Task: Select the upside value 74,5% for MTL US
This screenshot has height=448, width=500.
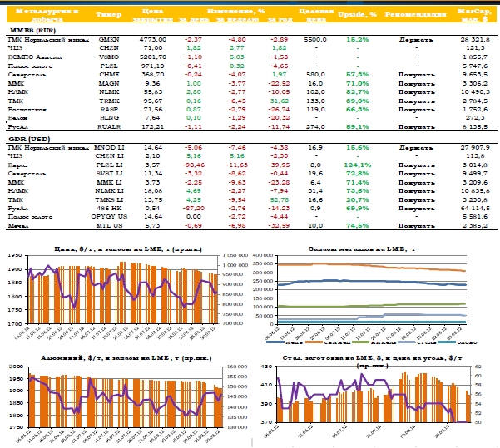Action: [x=358, y=226]
